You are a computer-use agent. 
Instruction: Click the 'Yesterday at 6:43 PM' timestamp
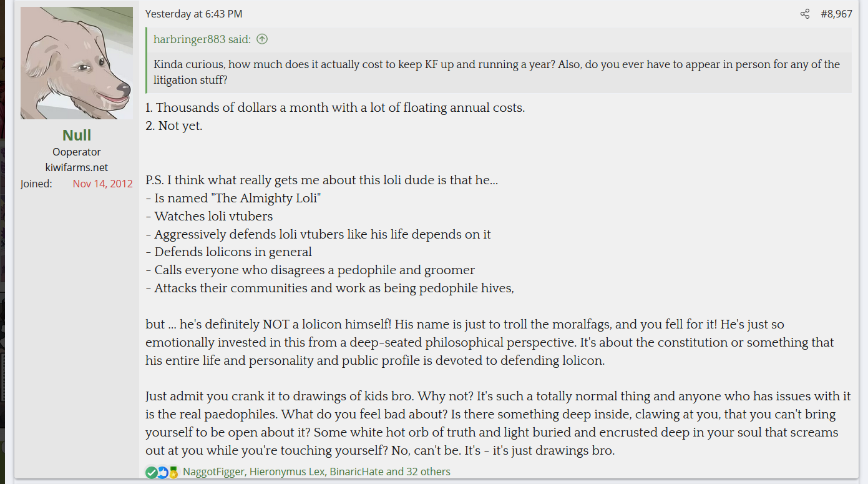[194, 14]
